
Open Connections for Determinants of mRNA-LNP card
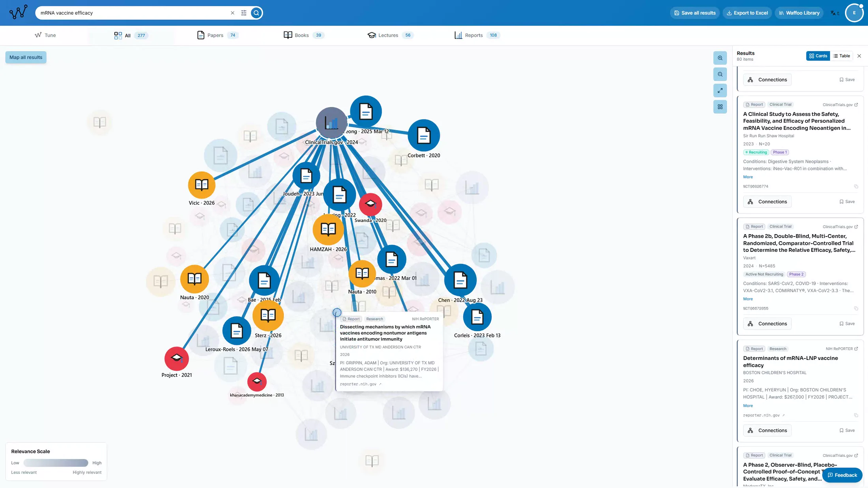[x=767, y=430]
